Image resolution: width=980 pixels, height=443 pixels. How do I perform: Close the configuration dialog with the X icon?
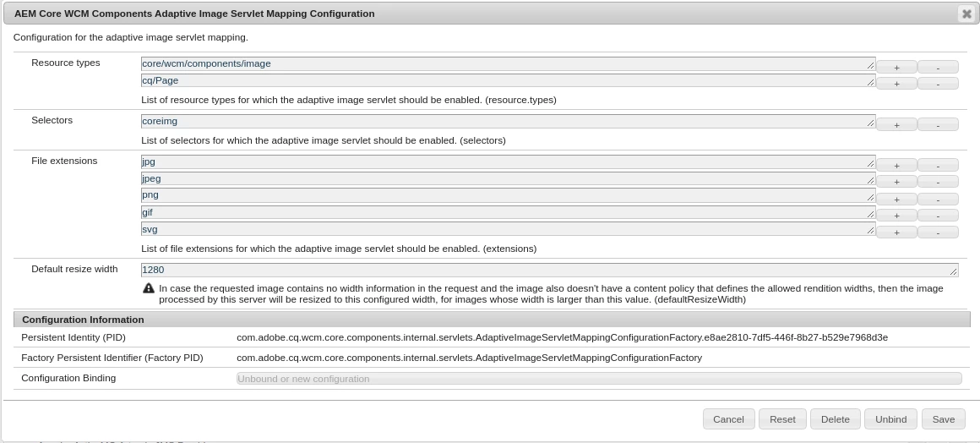(966, 14)
